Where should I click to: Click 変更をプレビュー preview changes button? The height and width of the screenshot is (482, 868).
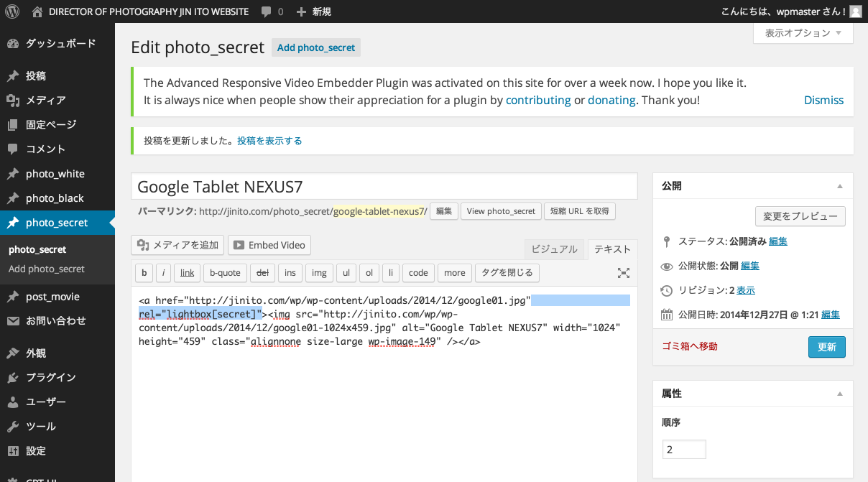coord(800,216)
